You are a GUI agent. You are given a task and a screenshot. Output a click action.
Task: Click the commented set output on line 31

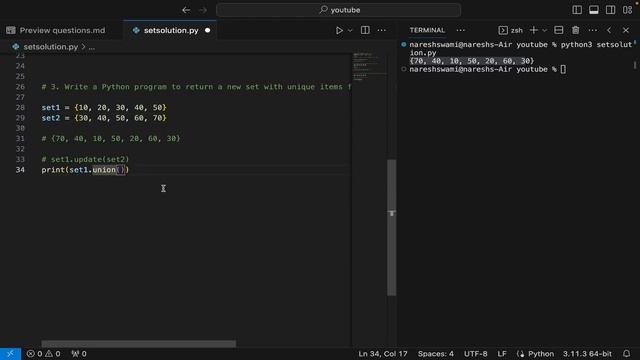111,138
